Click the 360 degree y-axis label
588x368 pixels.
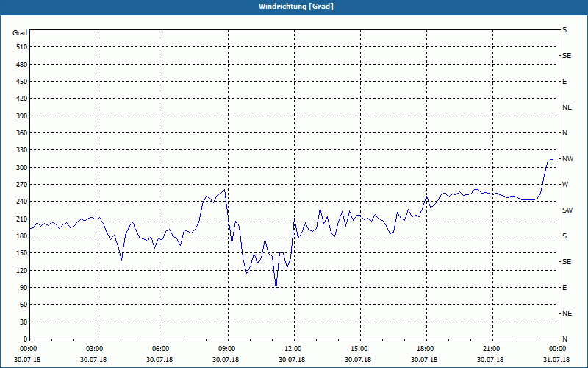(22, 133)
